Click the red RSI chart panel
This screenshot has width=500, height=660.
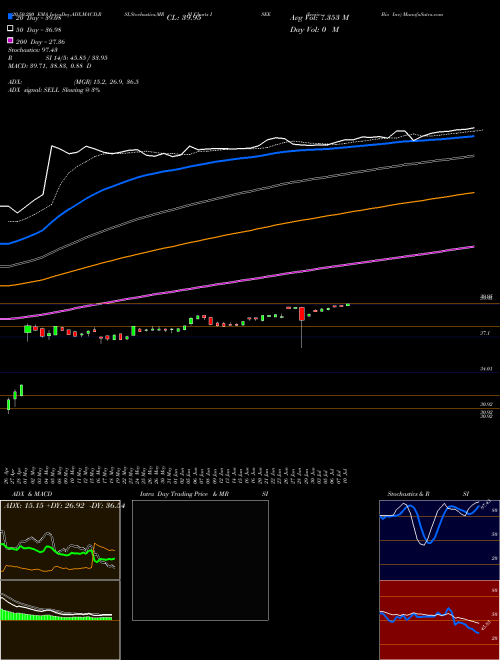pos(439,620)
